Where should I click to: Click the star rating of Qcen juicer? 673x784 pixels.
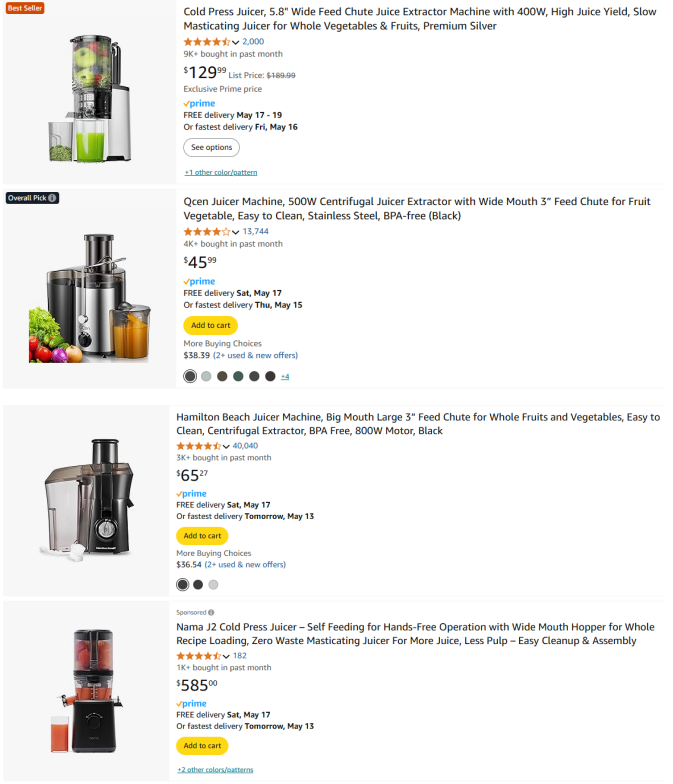206,232
